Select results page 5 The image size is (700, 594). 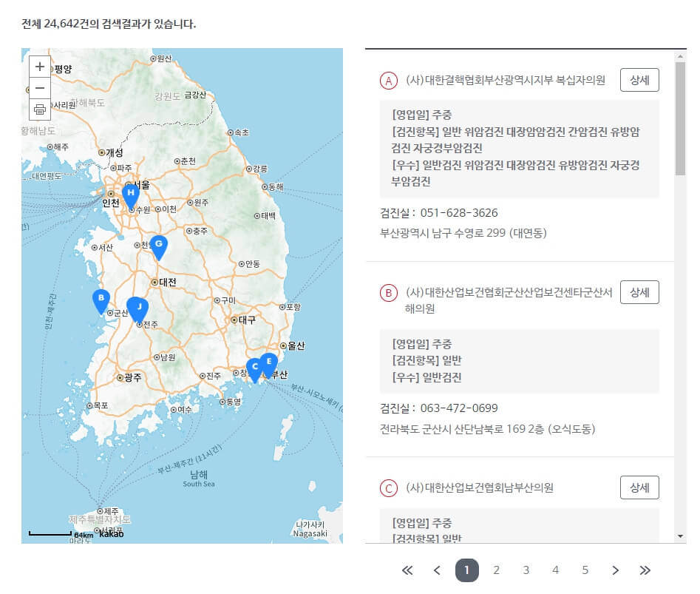[585, 570]
